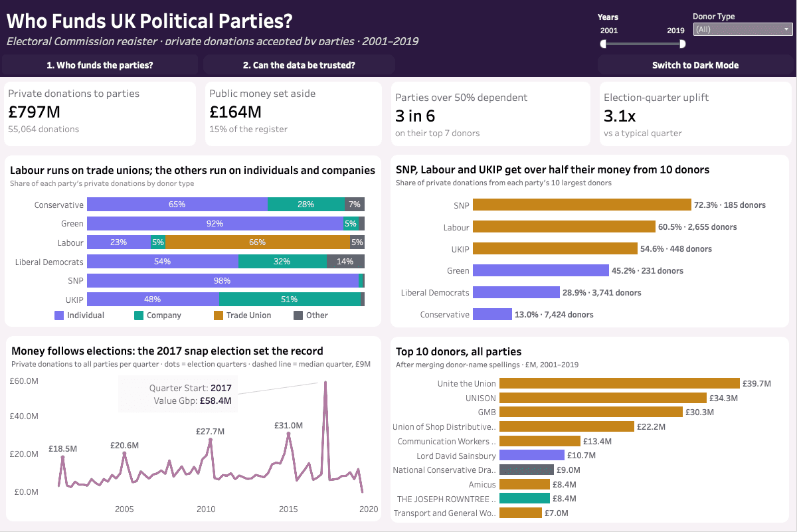Screen dimensions: 797x532
Task: Click the Transport and General Wo.. £7.0M bar
Action: (x=521, y=513)
